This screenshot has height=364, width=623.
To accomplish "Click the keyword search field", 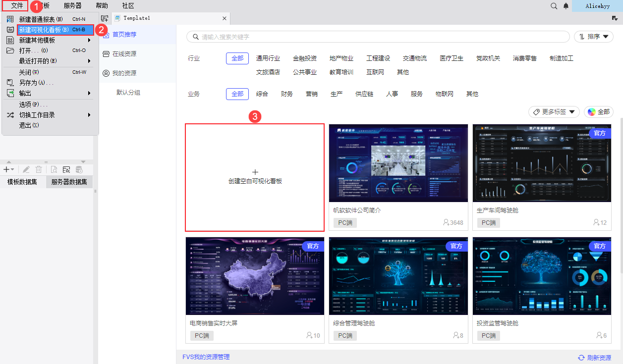I will tap(378, 37).
